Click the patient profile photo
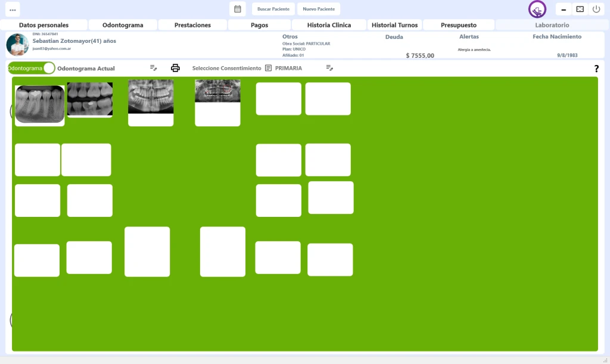 click(17, 45)
